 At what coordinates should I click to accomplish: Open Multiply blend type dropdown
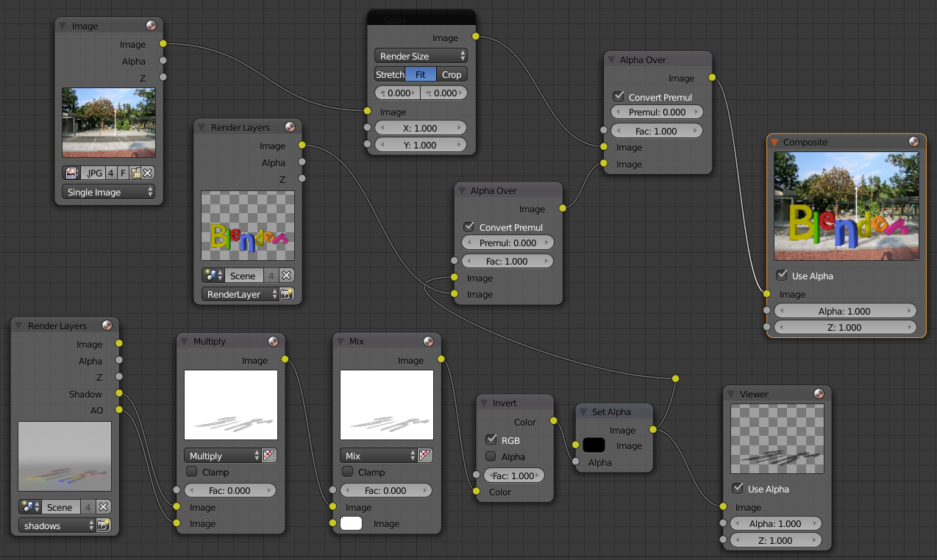223,456
